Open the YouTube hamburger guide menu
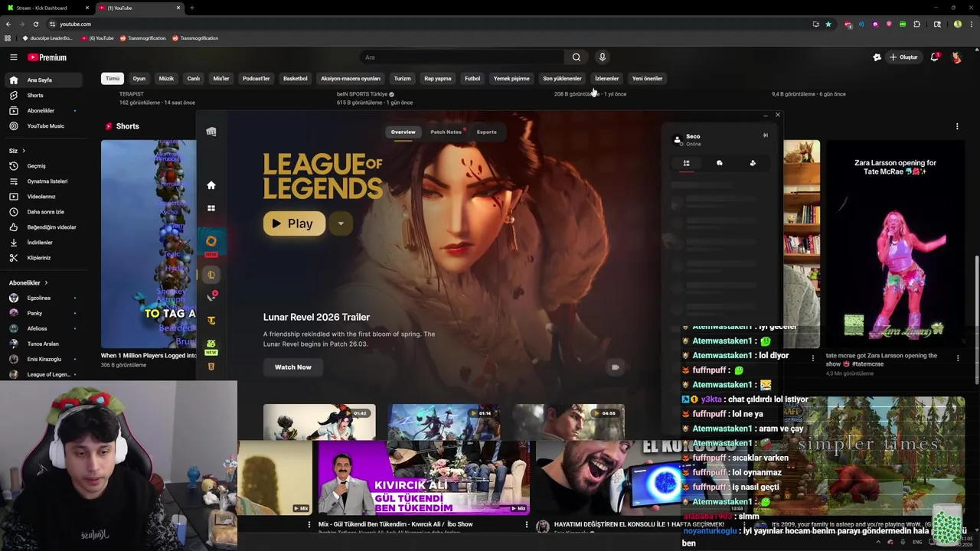The height and width of the screenshot is (551, 980). coord(13,57)
